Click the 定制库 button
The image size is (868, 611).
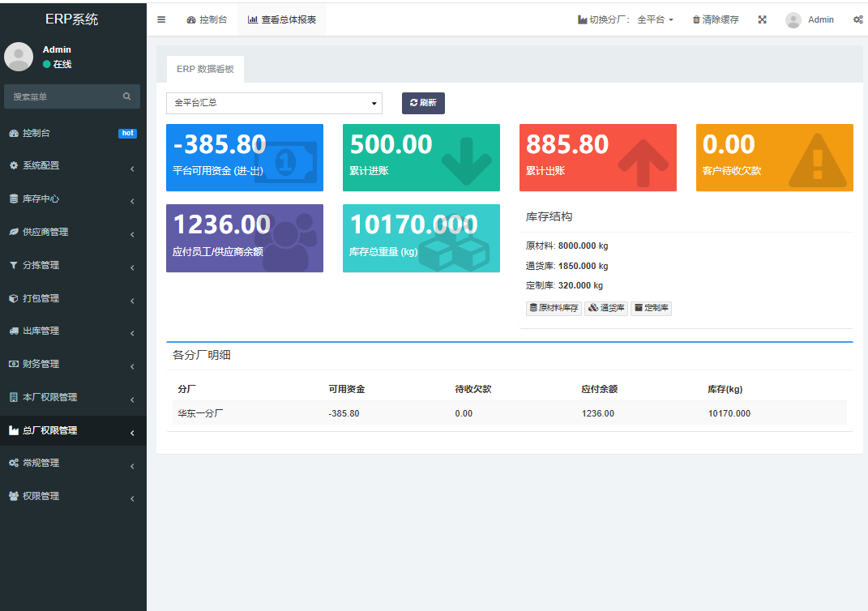point(651,308)
